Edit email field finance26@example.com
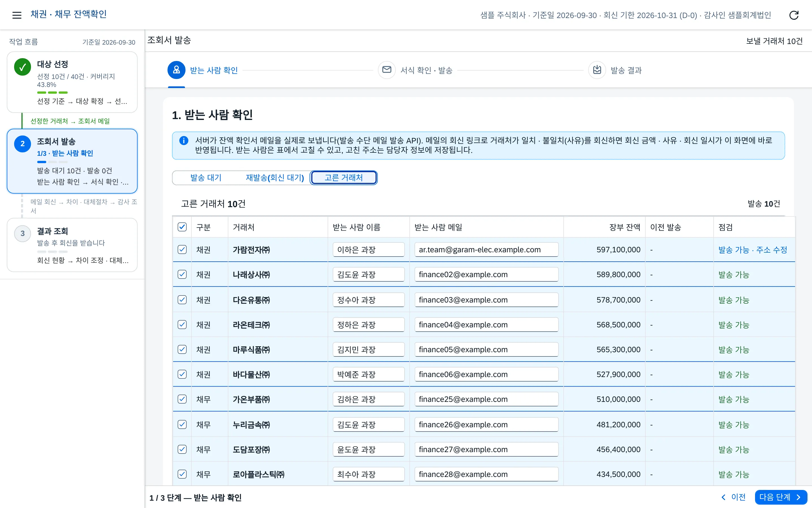Viewport: 812px width, 508px height. click(x=486, y=424)
